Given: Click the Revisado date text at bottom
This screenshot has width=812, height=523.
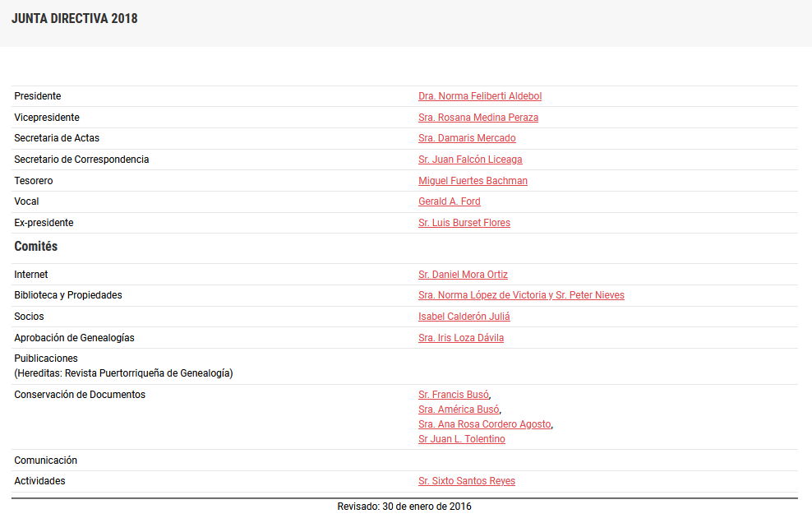Looking at the screenshot, I should point(404,507).
